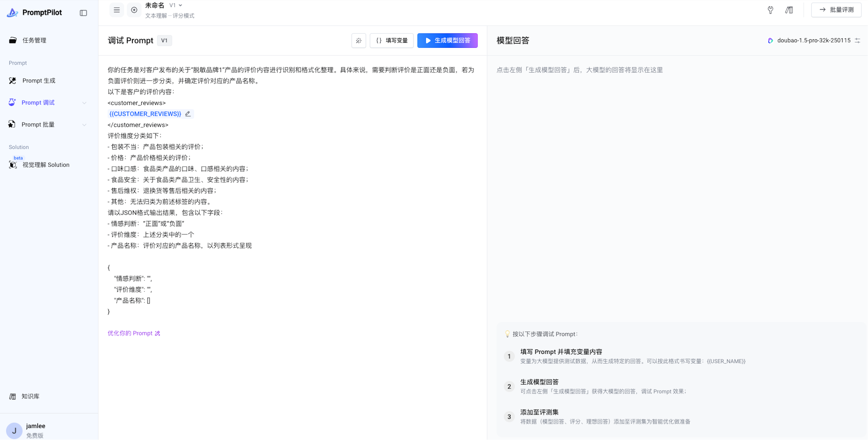Click 生成模型回答 button
This screenshot has height=440, width=868.
click(447, 41)
